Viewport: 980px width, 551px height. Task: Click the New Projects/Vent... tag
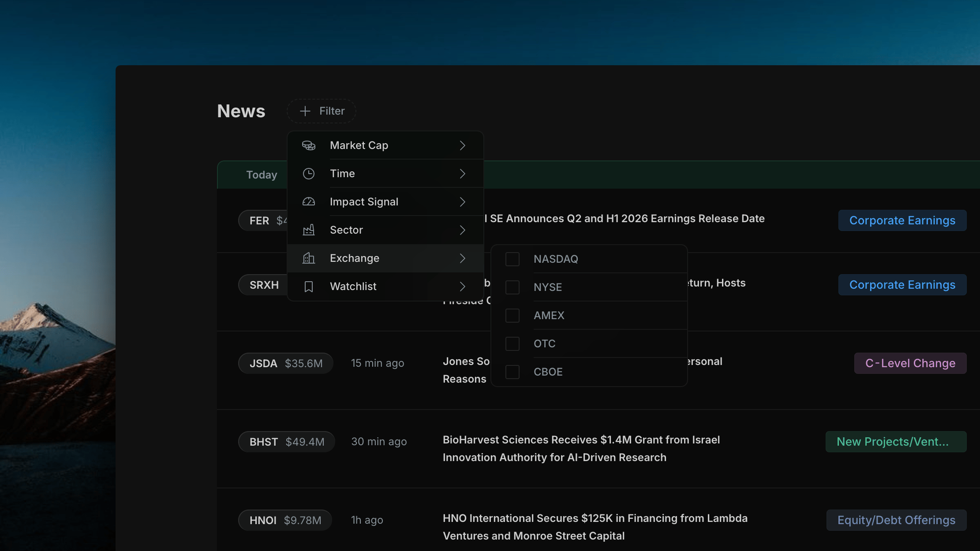[x=896, y=442]
